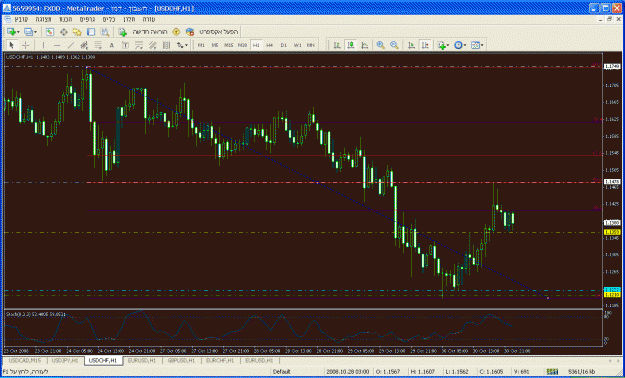Viewport: 625px width, 378px height.
Task: Select the USDCHF,H1 chart tab
Action: (x=103, y=360)
